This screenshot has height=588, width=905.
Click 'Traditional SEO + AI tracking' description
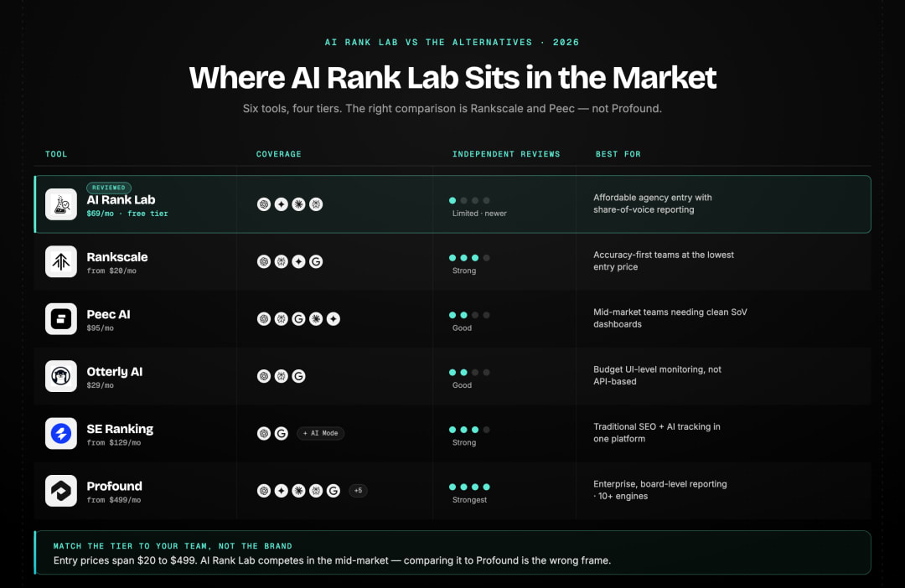tap(657, 433)
